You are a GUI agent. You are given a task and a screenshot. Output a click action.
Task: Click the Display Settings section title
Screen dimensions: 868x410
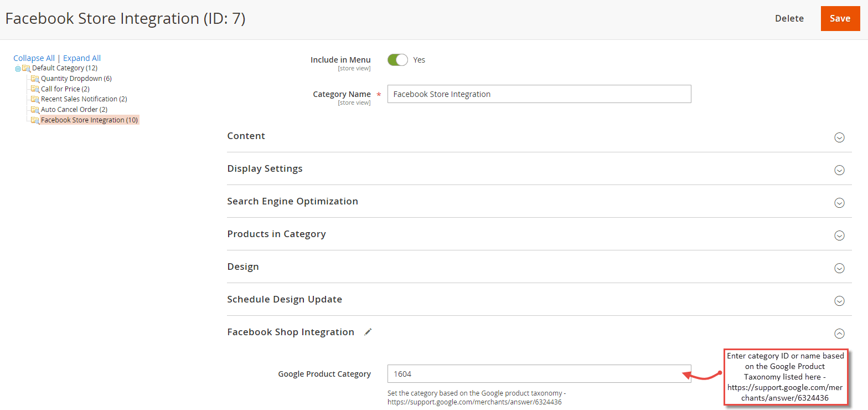[265, 168]
